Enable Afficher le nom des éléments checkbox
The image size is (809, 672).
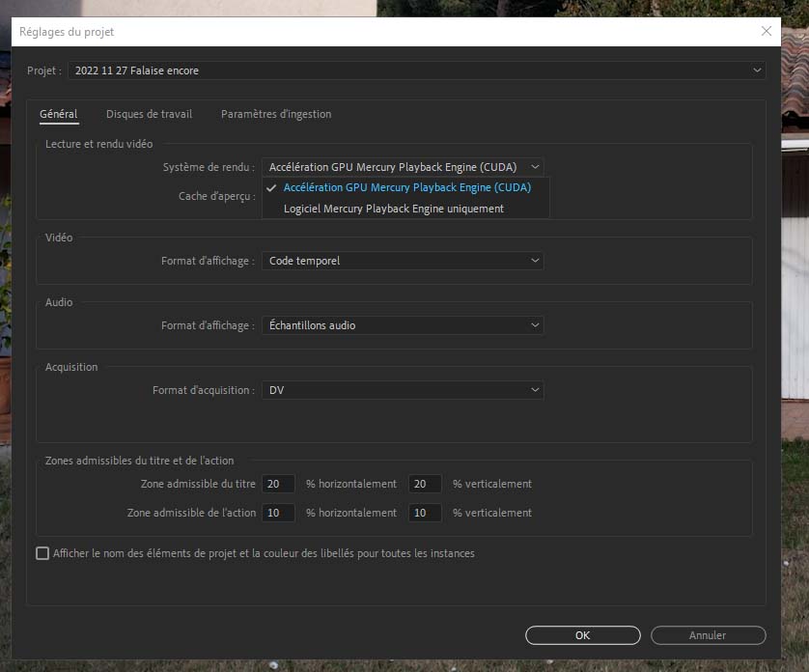[42, 553]
